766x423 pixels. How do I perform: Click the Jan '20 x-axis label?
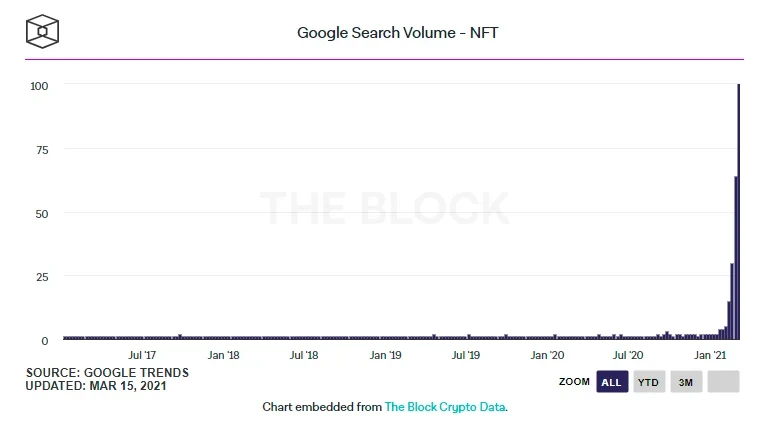click(547, 355)
